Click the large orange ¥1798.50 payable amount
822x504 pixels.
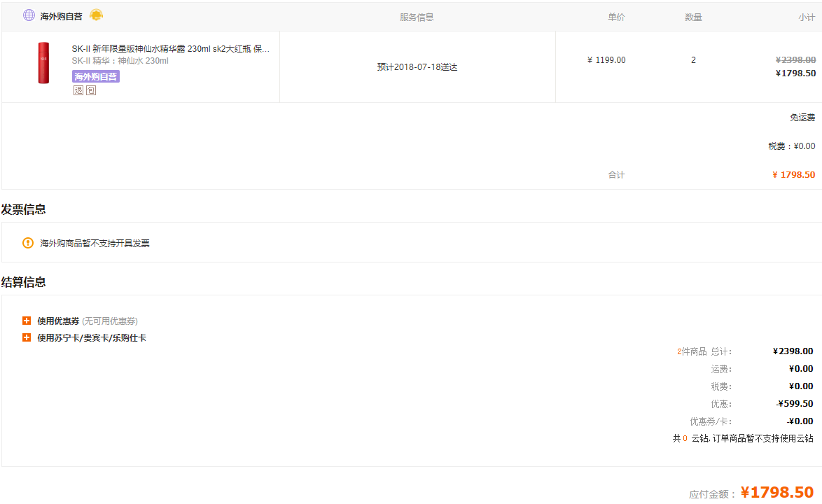click(x=777, y=493)
